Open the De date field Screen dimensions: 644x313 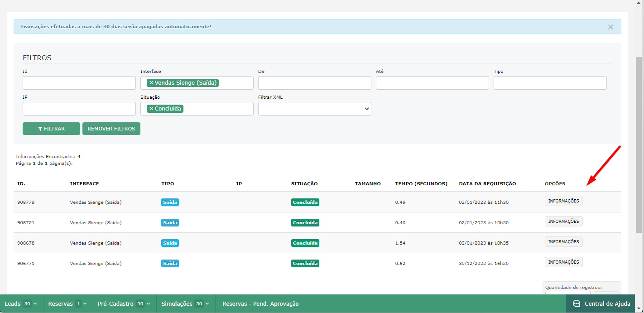tap(315, 83)
